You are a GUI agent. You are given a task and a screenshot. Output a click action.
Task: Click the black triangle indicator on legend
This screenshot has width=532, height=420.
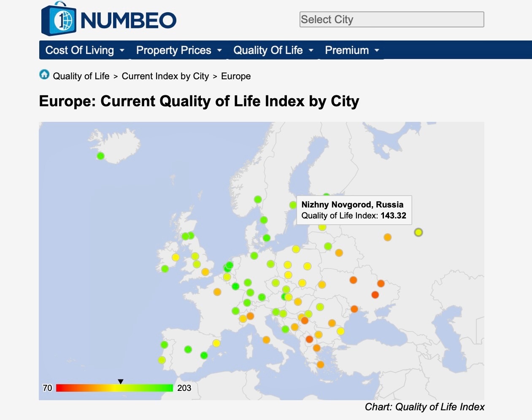(x=121, y=382)
